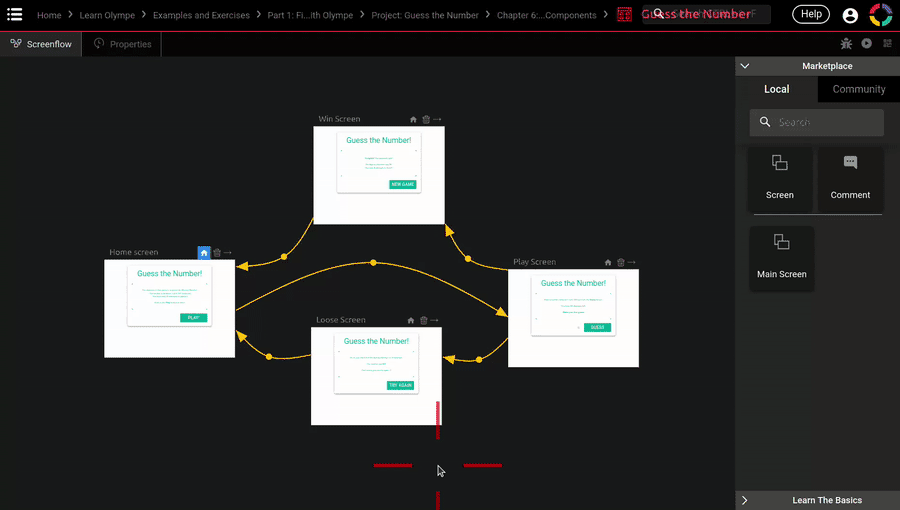
Task: Click trash icon on Loose Screen
Action: click(x=423, y=321)
